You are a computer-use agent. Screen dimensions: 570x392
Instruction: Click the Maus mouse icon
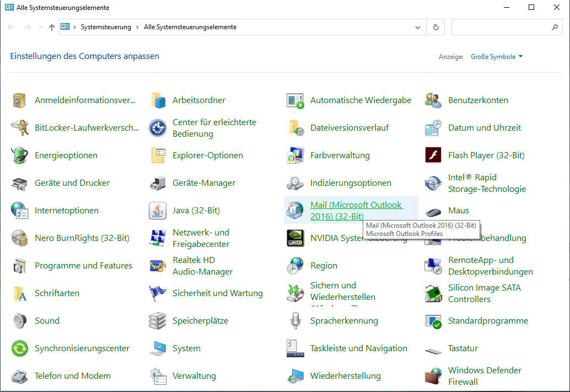tap(433, 211)
